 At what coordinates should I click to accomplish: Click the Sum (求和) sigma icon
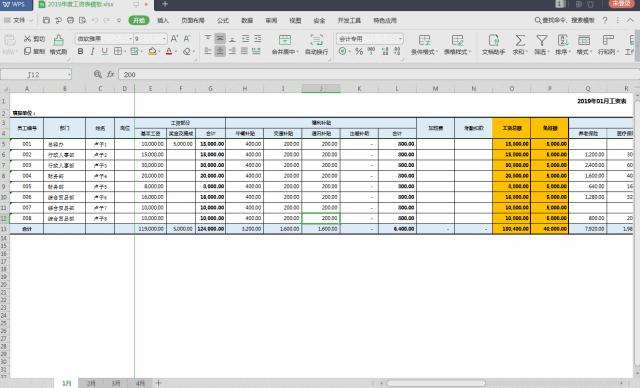pos(520,44)
